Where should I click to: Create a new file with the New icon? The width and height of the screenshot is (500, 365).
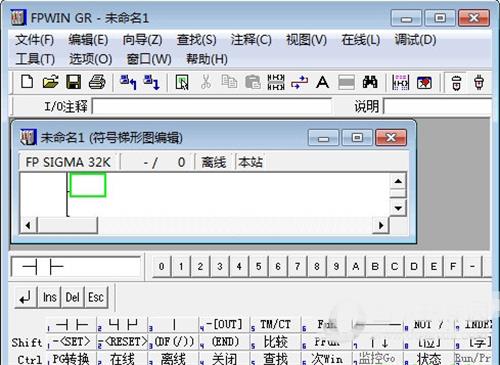point(27,82)
